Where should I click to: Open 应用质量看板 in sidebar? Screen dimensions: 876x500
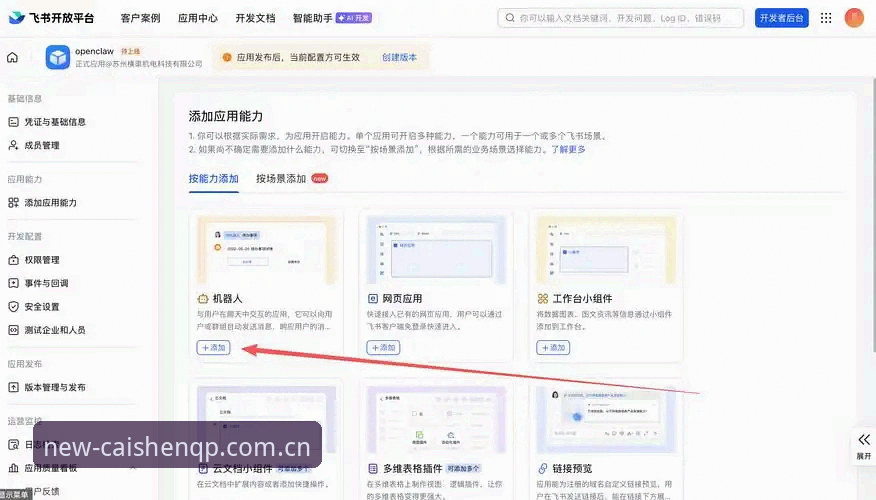[x=50, y=468]
